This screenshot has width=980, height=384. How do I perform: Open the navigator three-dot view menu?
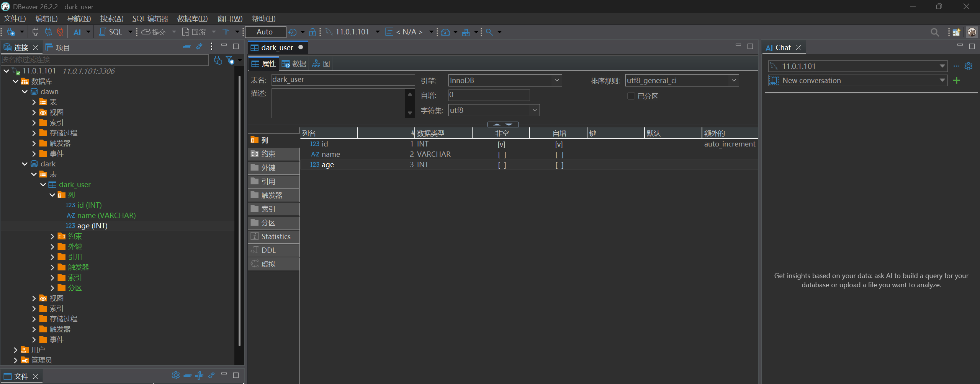point(211,47)
